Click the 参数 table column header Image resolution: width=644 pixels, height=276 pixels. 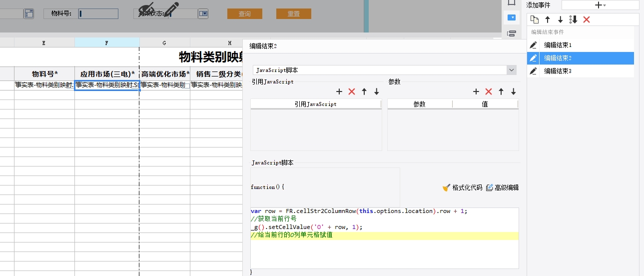click(420, 104)
